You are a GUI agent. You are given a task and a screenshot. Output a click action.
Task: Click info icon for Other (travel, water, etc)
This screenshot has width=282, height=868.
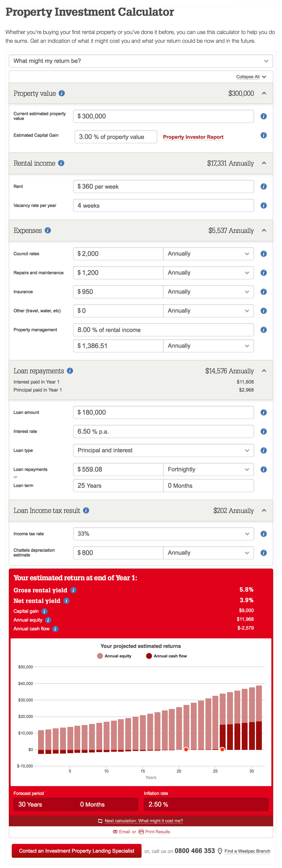[264, 311]
